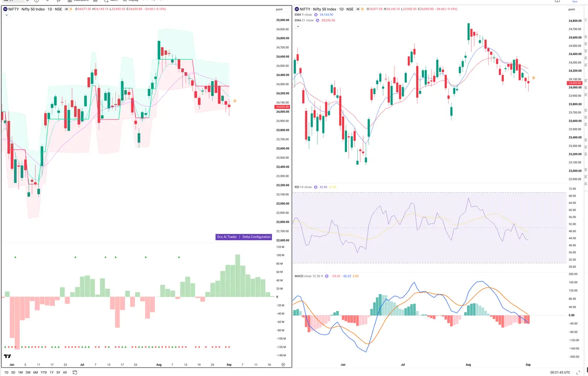Click the 22,600.00 label on left price axis
The image size is (588, 376).
[283, 240]
